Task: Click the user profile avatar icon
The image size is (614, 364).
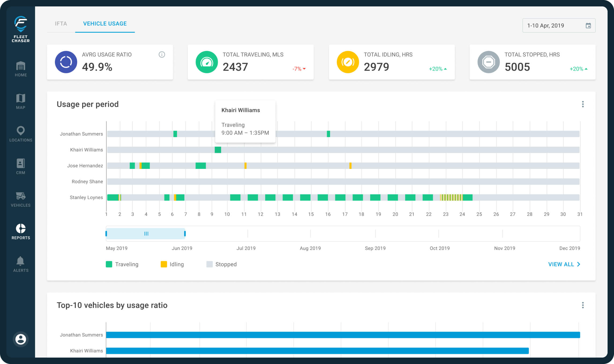Action: [21, 339]
